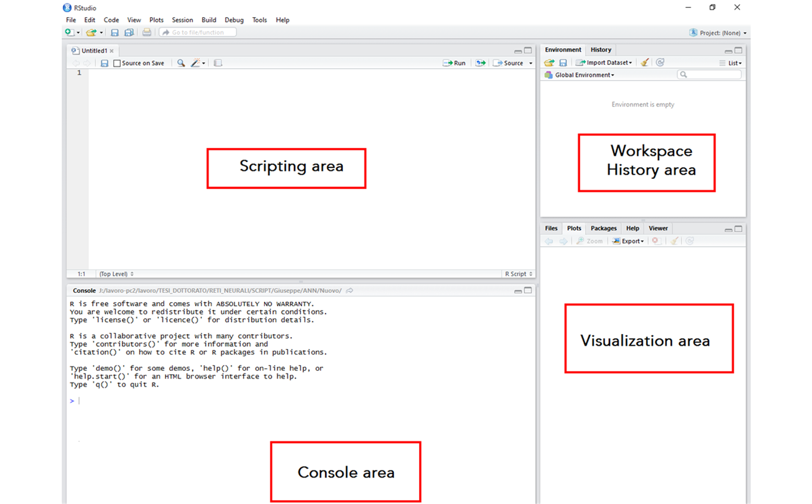Viewport: 812px width, 504px height.
Task: Click the plot Zoom button
Action: coord(589,241)
